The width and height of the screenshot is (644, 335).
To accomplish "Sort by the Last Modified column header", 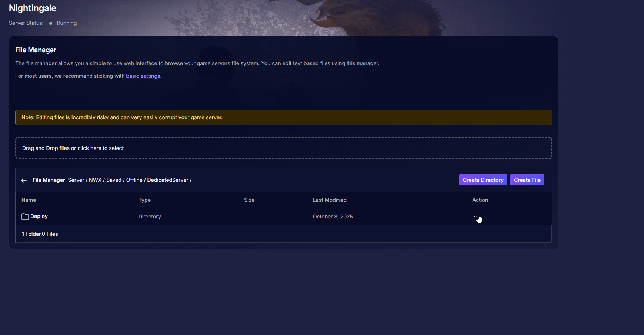I will (x=330, y=200).
